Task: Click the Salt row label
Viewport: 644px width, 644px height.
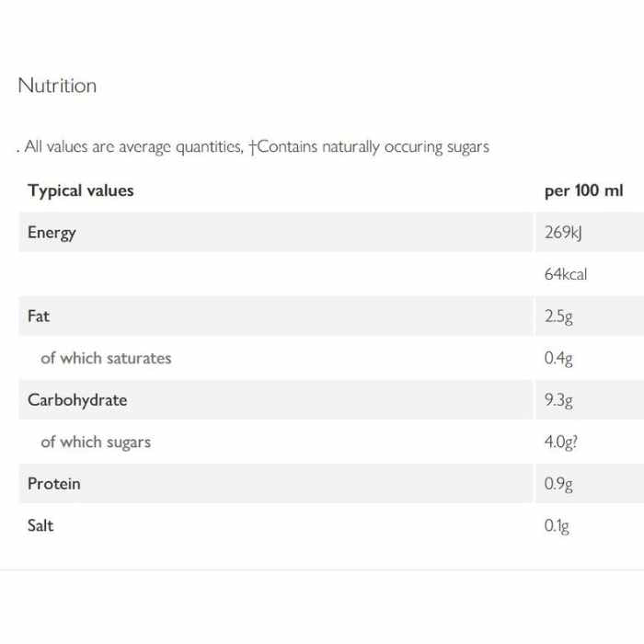Action: coord(40,525)
